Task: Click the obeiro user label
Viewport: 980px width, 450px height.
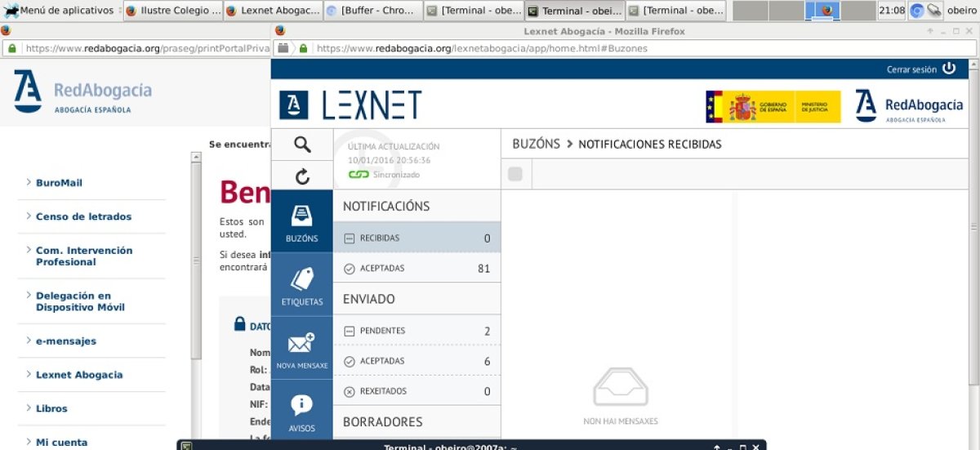Action: (x=962, y=11)
